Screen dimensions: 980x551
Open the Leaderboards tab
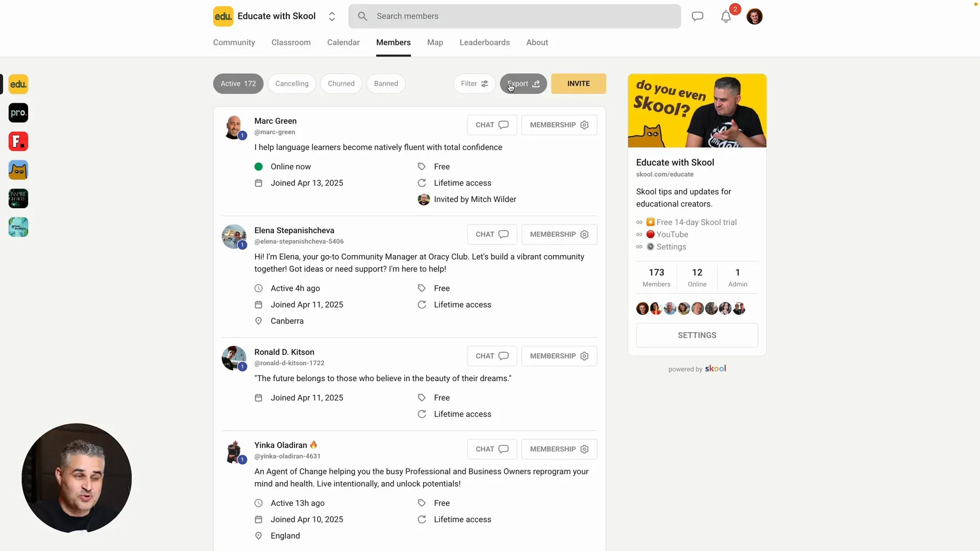484,42
